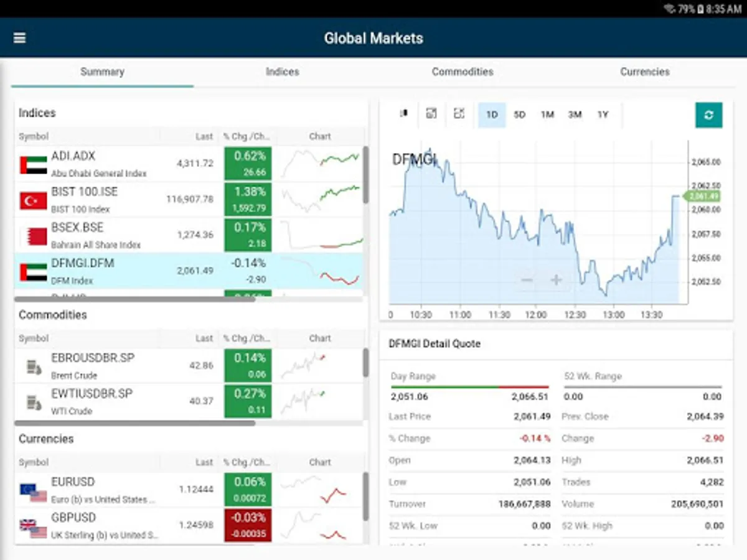The width and height of the screenshot is (747, 560).
Task: Click the chart pop-out icon
Action: pyautogui.click(x=431, y=114)
